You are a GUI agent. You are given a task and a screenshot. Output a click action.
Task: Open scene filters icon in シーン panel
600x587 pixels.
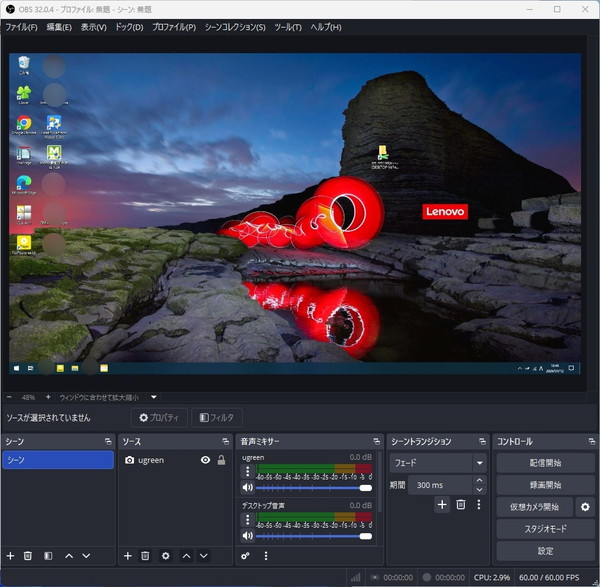tap(47, 556)
